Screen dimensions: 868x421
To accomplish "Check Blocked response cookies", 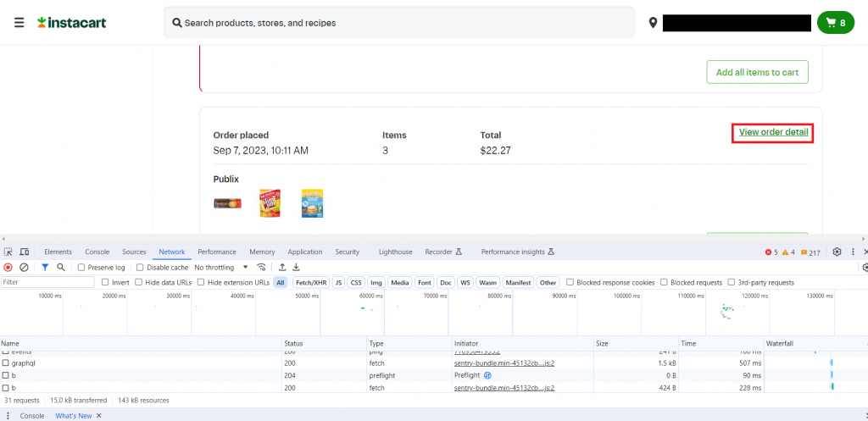I will [570, 282].
